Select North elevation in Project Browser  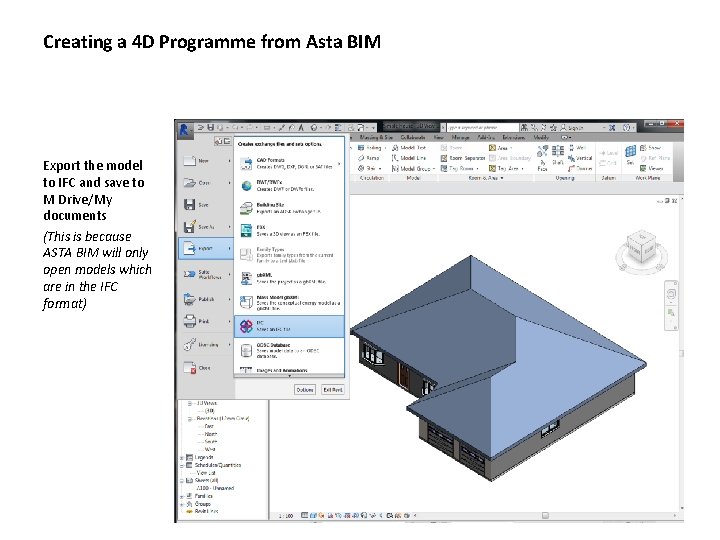tap(210, 434)
